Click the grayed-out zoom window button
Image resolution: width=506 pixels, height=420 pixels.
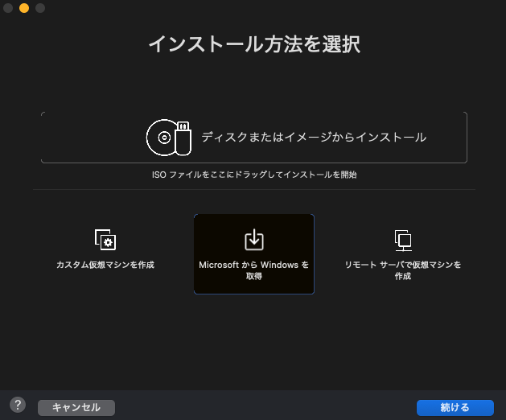(x=40, y=8)
